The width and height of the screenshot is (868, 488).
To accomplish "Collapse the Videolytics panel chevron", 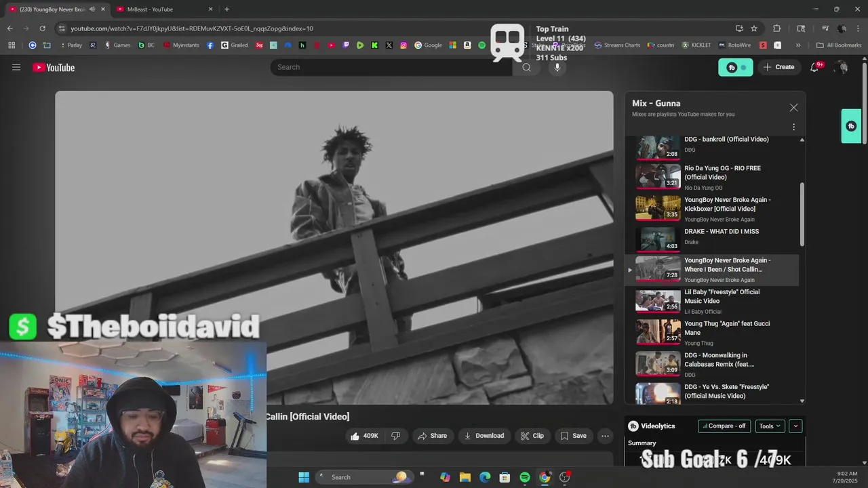I will pos(795,426).
